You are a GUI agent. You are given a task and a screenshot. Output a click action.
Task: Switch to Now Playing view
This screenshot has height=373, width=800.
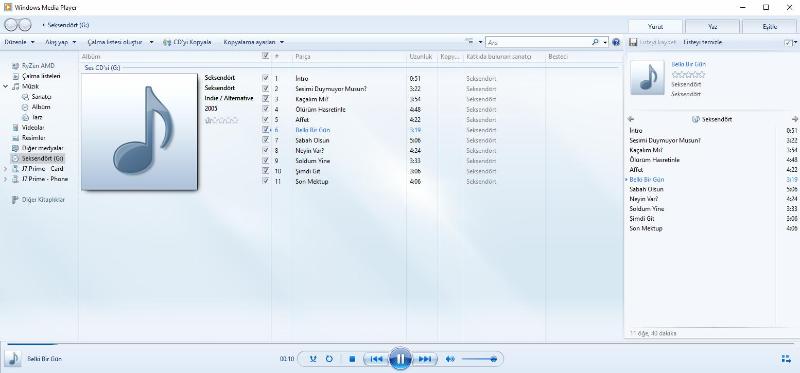[786, 359]
